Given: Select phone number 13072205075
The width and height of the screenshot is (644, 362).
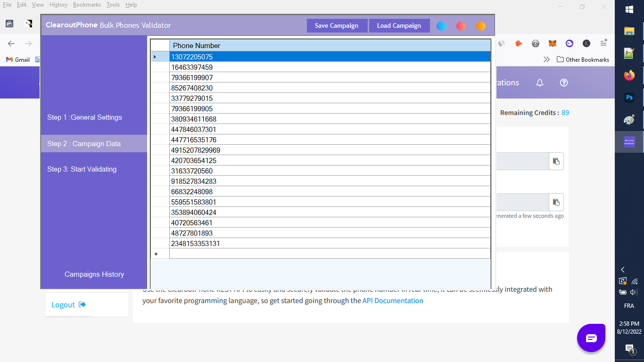Looking at the screenshot, I should click(x=330, y=57).
